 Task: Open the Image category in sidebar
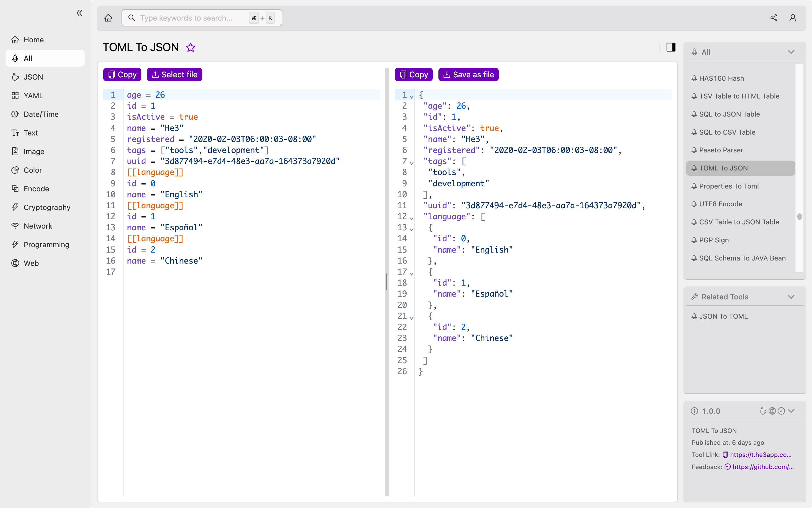click(x=45, y=152)
